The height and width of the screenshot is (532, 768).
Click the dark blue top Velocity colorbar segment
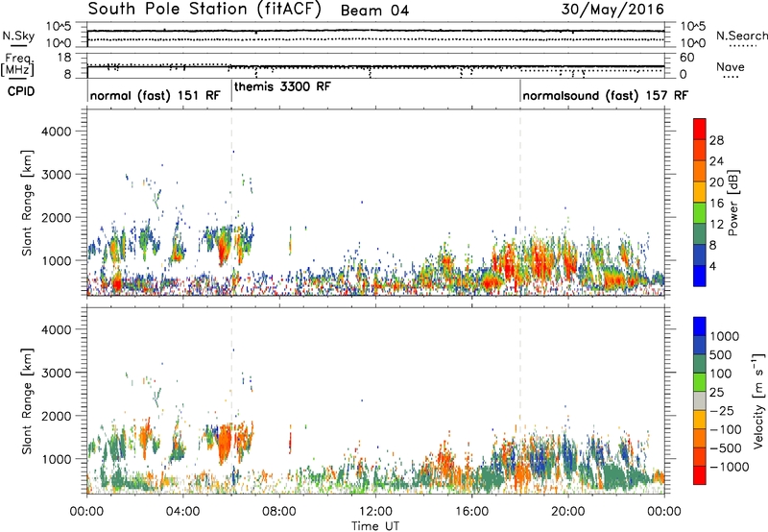tap(700, 326)
